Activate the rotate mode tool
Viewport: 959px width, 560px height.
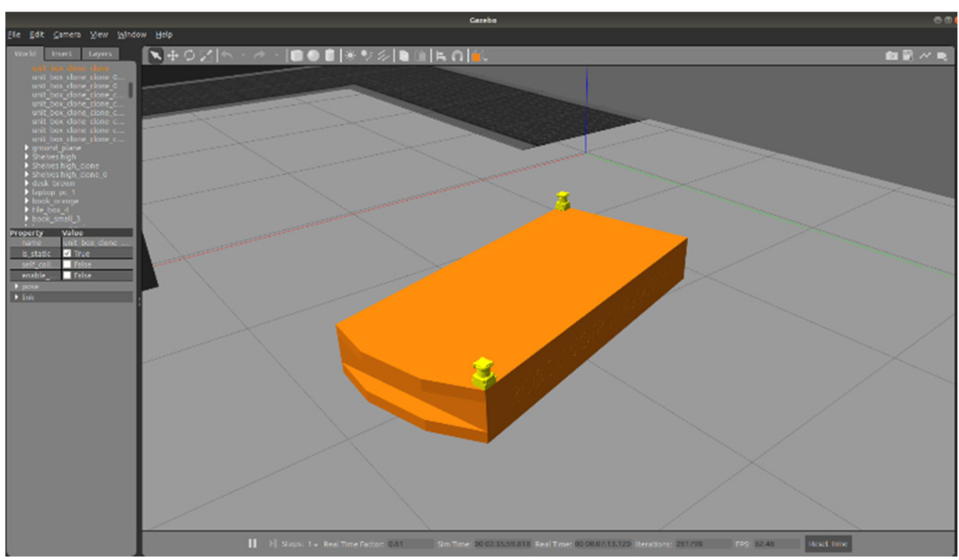pos(189,56)
